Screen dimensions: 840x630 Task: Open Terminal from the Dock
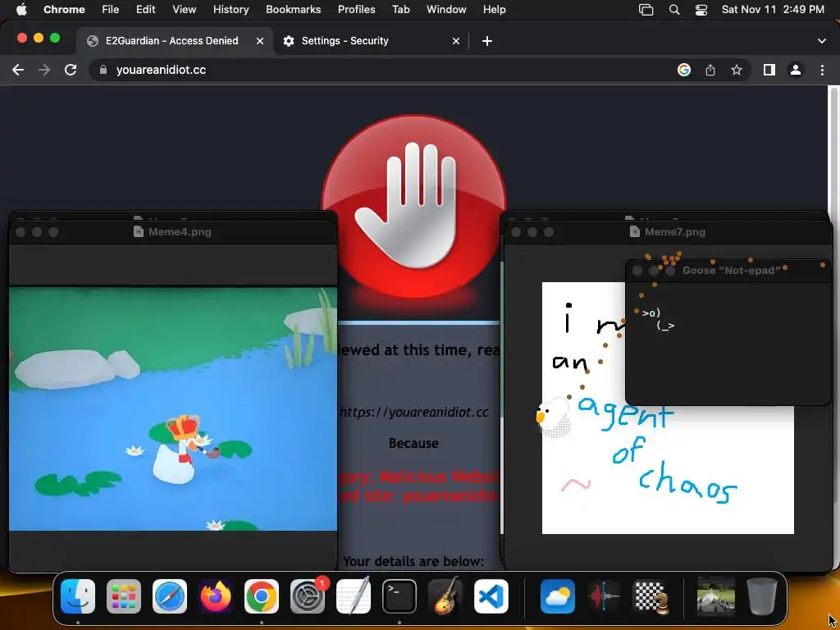click(x=399, y=596)
